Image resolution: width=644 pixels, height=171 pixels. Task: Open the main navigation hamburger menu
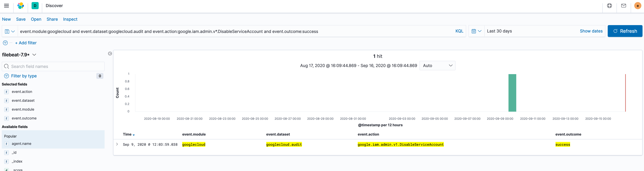coord(6,5)
